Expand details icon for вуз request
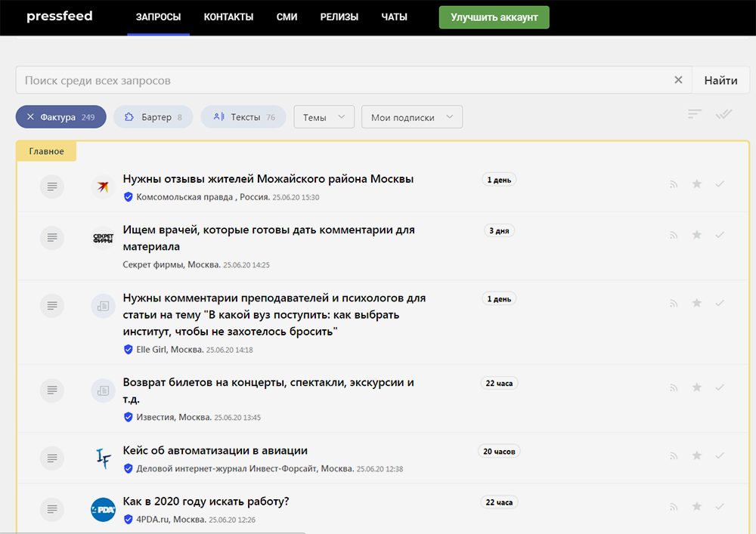756x534 pixels. (x=52, y=306)
